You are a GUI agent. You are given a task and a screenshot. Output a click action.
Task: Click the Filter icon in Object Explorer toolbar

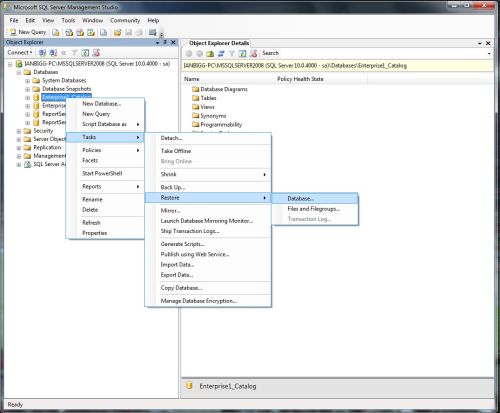click(74, 53)
